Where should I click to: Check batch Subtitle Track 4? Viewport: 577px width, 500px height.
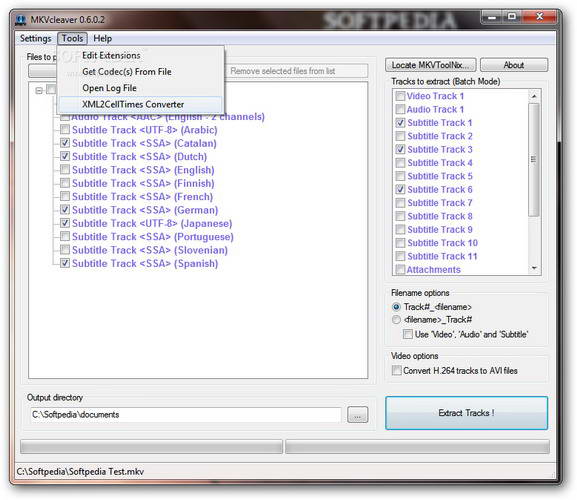pos(400,163)
